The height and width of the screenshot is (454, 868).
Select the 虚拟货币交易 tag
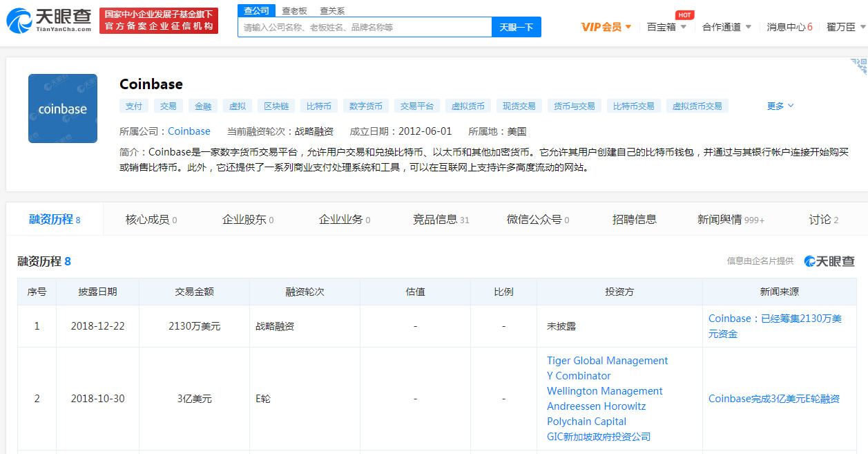click(x=697, y=106)
